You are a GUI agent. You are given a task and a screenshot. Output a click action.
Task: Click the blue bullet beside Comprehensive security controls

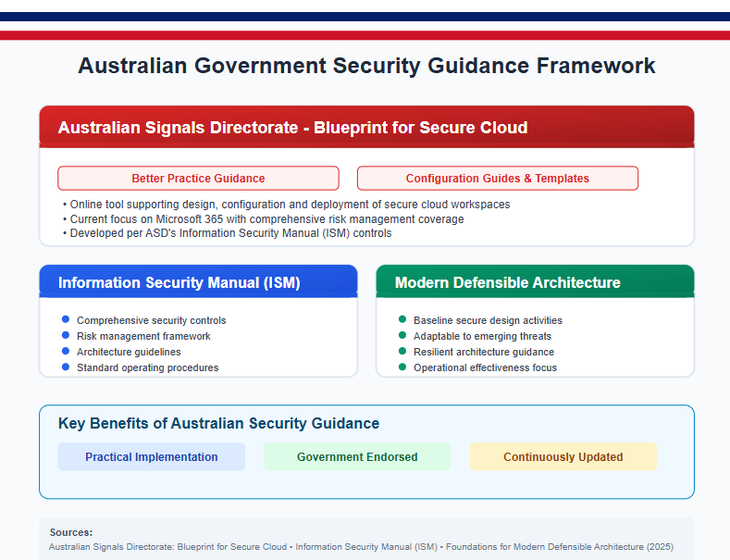point(66,319)
